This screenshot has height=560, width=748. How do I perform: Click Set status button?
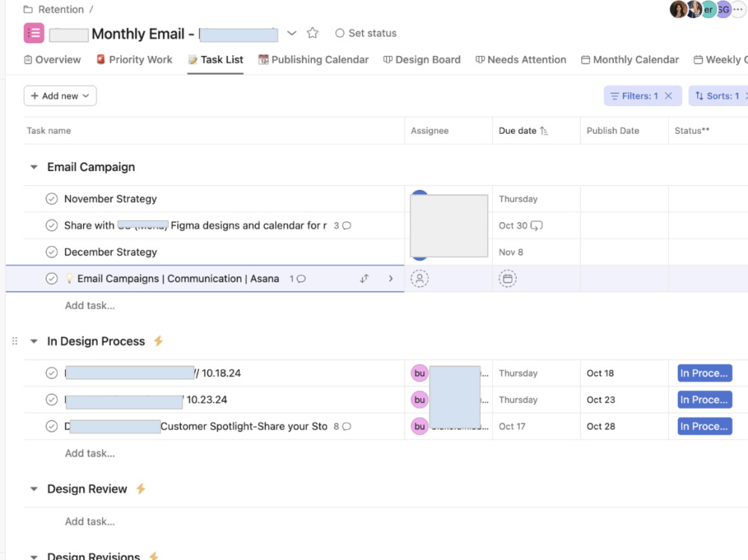tap(366, 33)
